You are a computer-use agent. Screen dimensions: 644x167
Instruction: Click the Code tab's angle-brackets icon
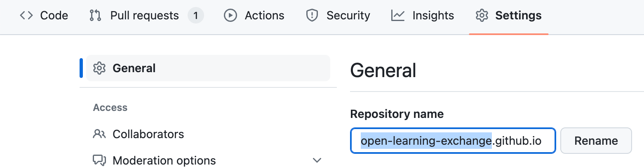pos(26,16)
